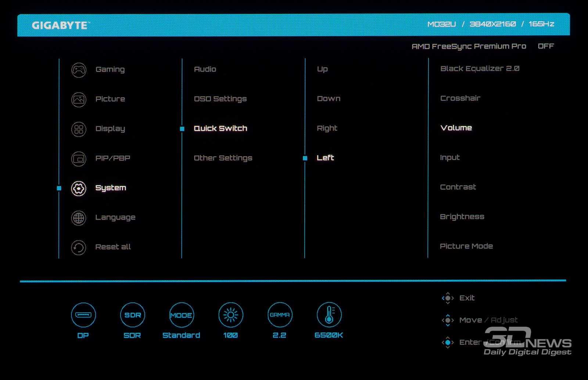
Task: Open the Picture menu
Action: pos(110,99)
